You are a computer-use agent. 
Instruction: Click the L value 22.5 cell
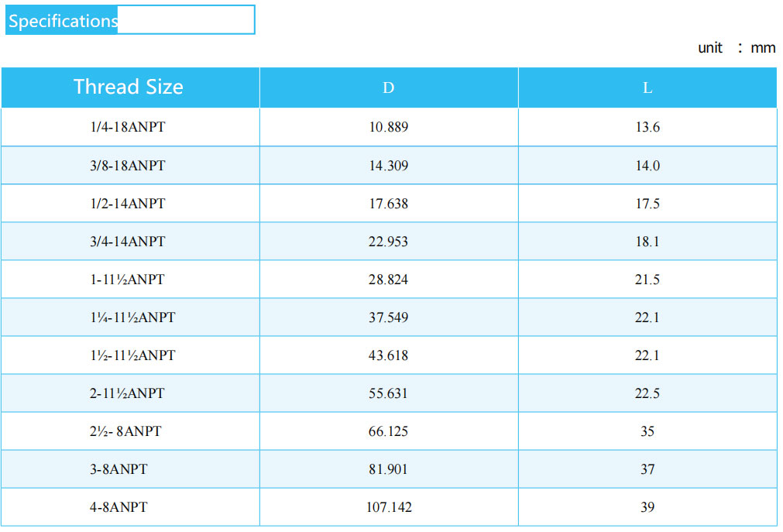[x=647, y=393]
